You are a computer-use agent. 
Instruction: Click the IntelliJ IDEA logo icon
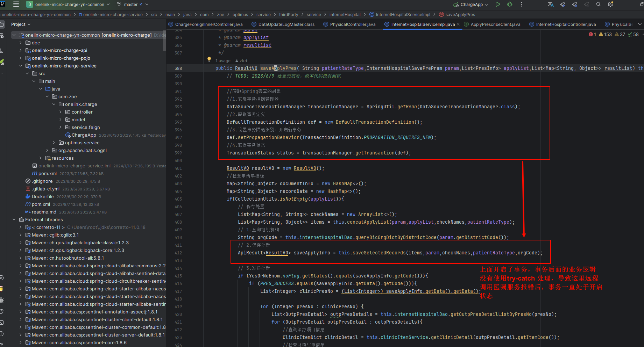click(2, 4)
